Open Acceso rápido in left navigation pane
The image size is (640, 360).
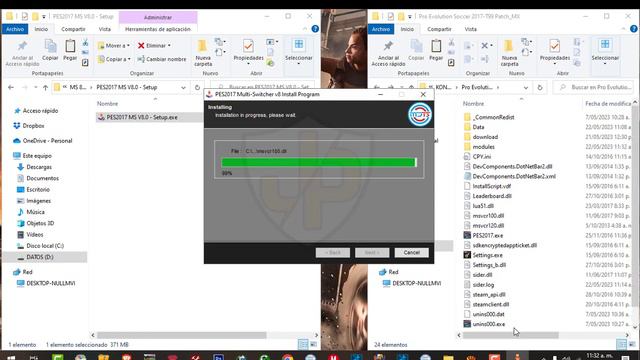(x=40, y=111)
